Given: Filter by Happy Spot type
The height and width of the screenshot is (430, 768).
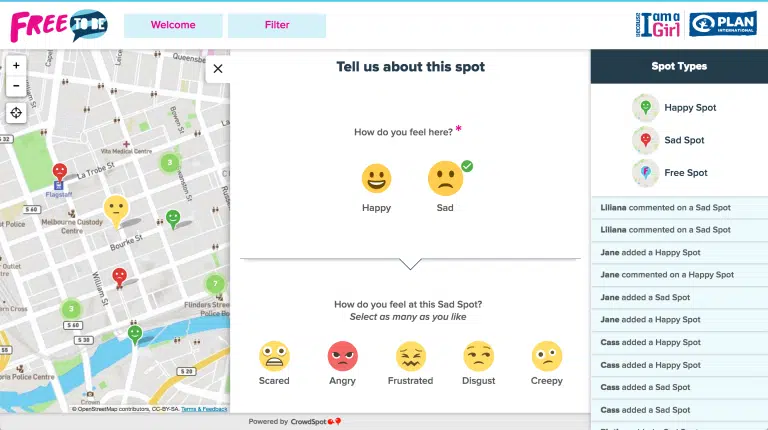Looking at the screenshot, I should 674,107.
